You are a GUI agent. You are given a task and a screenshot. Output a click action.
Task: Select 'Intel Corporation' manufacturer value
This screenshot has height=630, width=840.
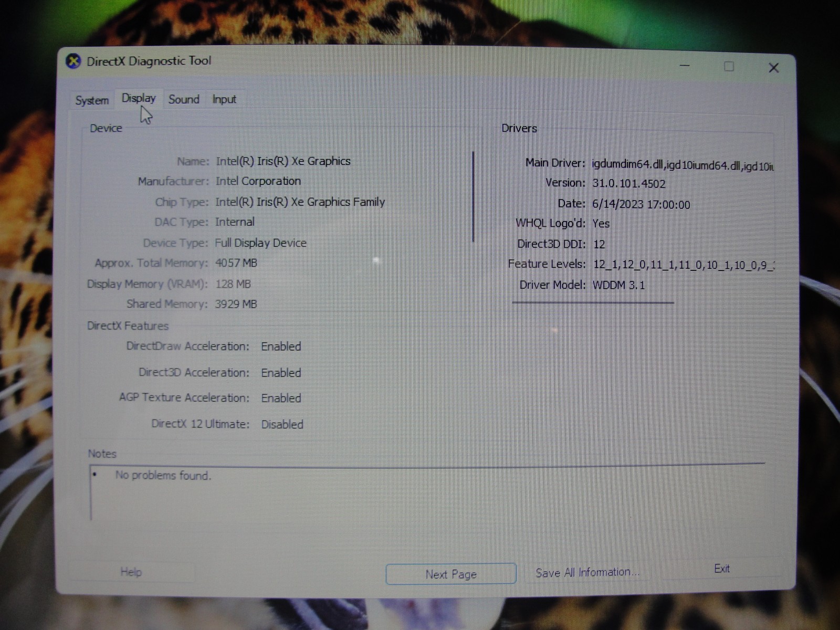pos(258,181)
